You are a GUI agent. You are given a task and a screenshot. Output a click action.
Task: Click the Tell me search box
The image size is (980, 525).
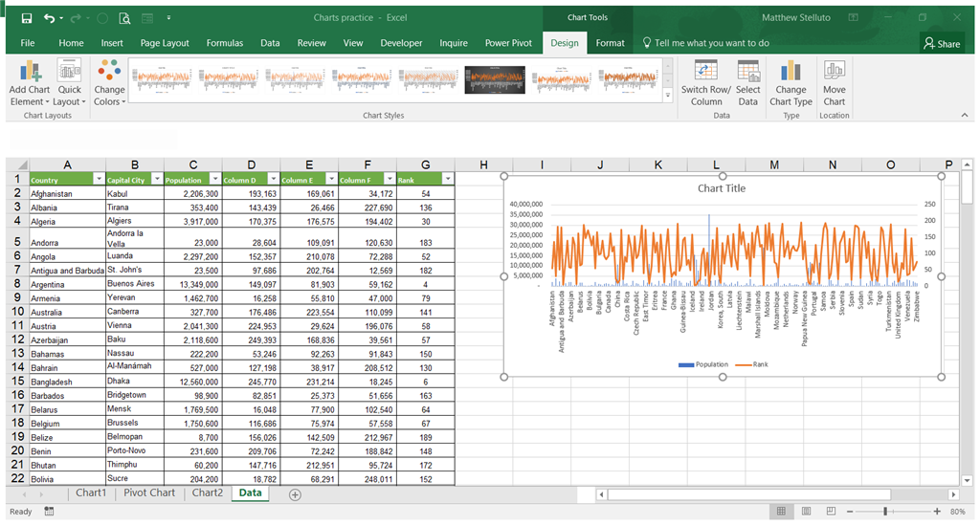(x=711, y=43)
